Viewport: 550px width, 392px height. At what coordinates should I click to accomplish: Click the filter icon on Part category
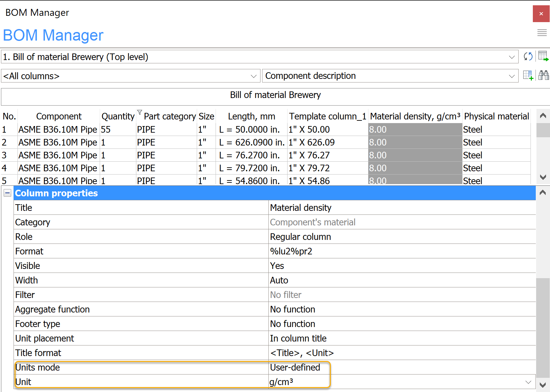(x=140, y=112)
